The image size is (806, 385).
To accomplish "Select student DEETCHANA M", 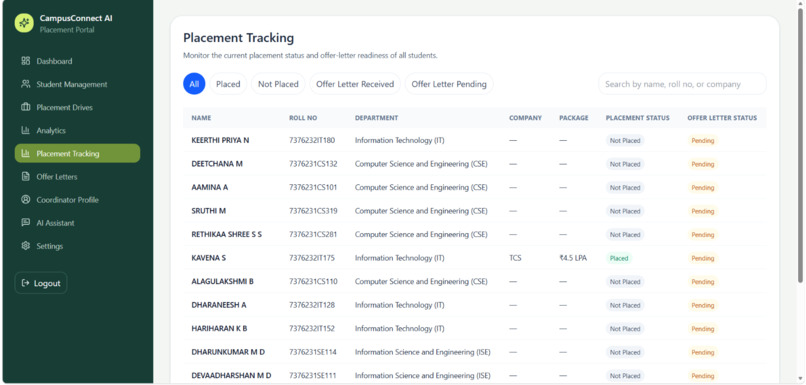I will coord(217,164).
